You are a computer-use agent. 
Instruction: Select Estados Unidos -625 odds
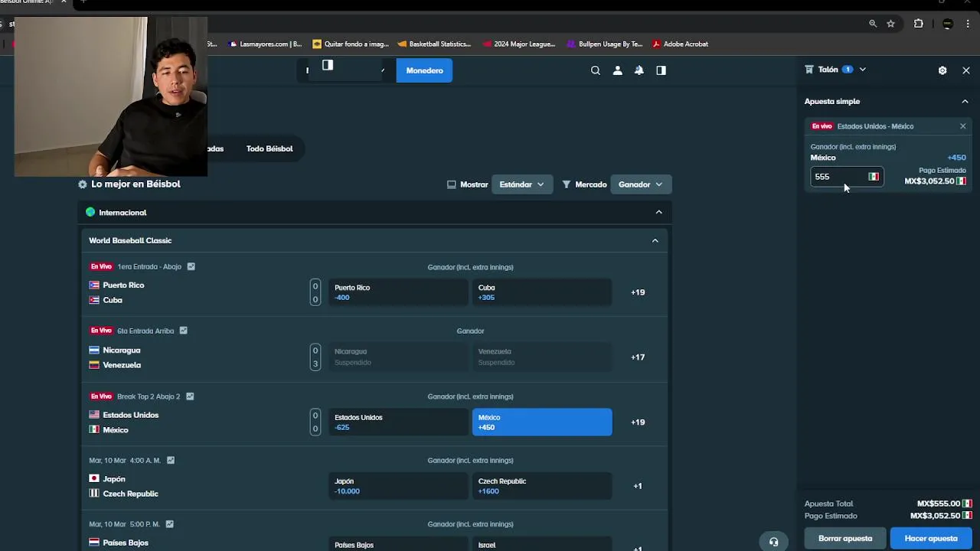click(x=398, y=422)
